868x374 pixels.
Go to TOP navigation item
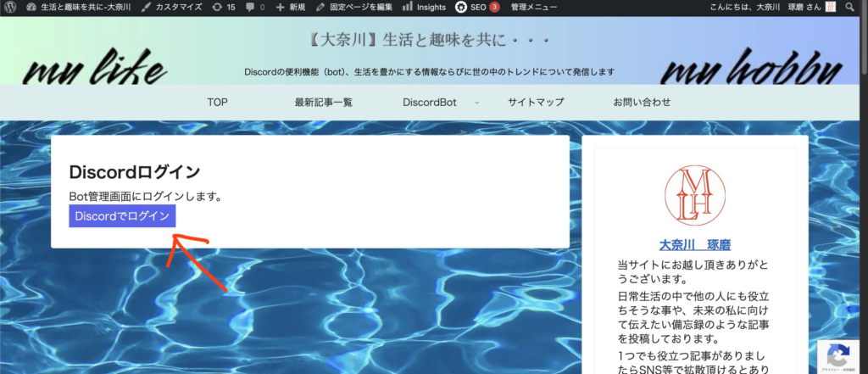click(217, 103)
